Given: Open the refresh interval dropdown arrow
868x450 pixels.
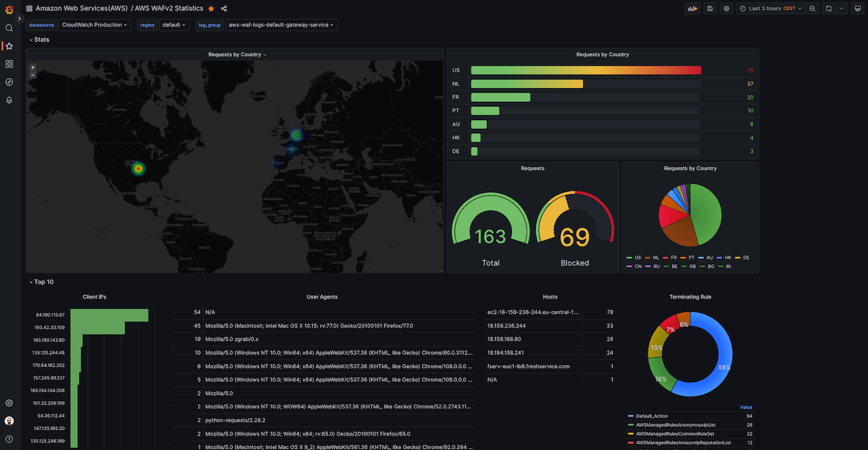Looking at the screenshot, I should (842, 8).
